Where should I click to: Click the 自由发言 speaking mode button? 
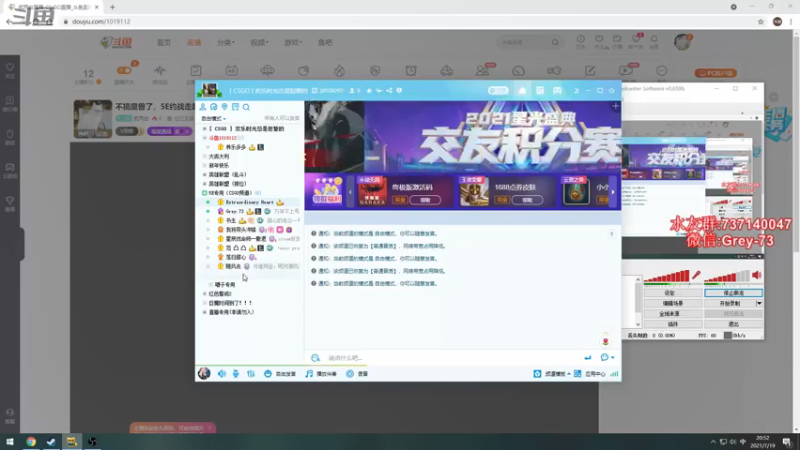coord(280,373)
